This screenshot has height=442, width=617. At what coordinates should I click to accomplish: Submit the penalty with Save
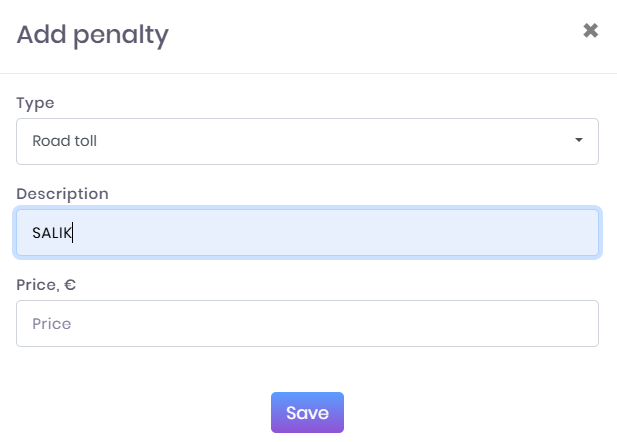(x=307, y=412)
